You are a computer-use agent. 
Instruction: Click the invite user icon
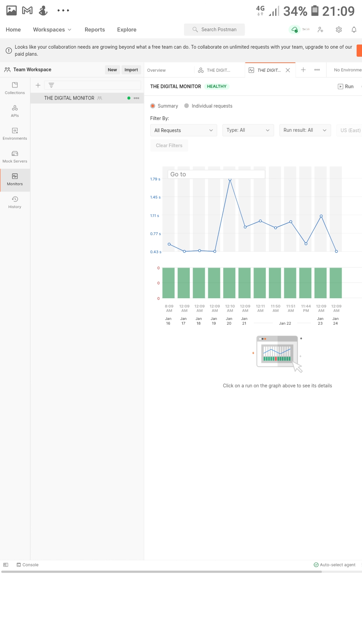click(x=320, y=30)
